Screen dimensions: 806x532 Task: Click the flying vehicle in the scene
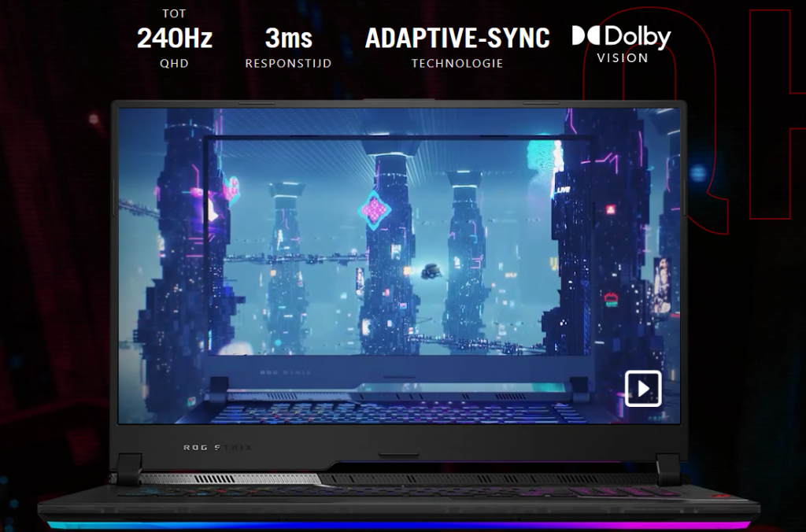coord(431,272)
